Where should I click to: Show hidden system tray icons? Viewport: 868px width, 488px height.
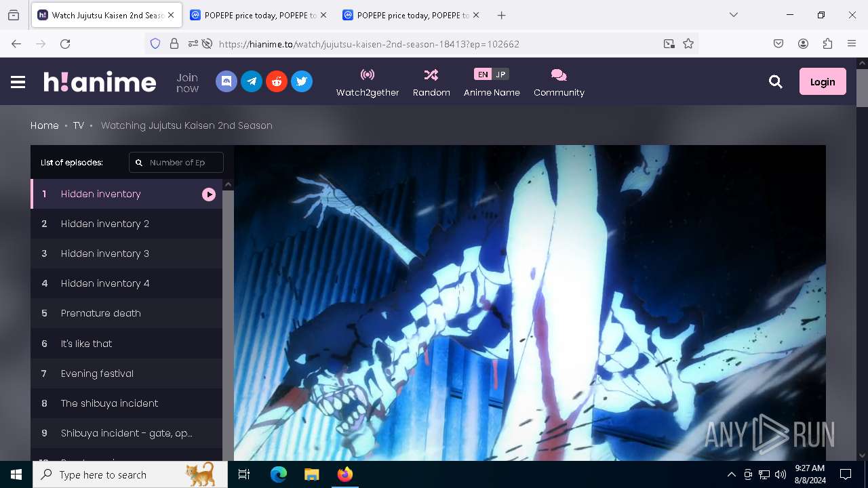731,474
